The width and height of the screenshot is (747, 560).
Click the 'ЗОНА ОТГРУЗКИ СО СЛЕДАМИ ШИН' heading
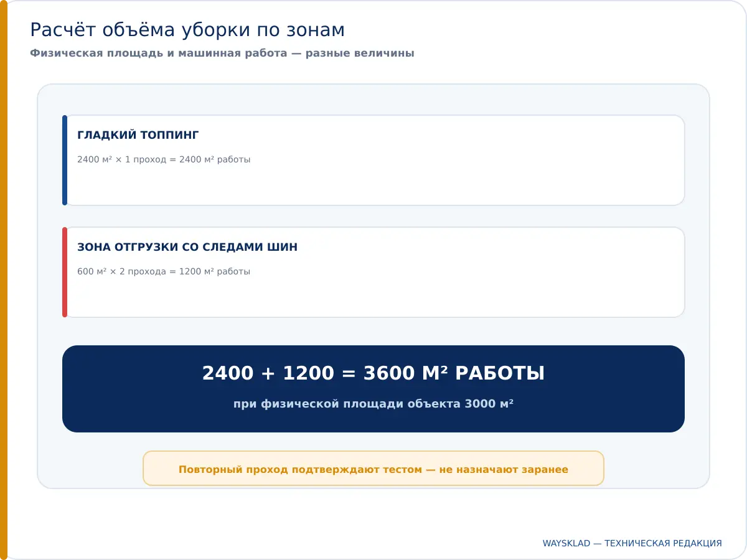click(x=187, y=247)
